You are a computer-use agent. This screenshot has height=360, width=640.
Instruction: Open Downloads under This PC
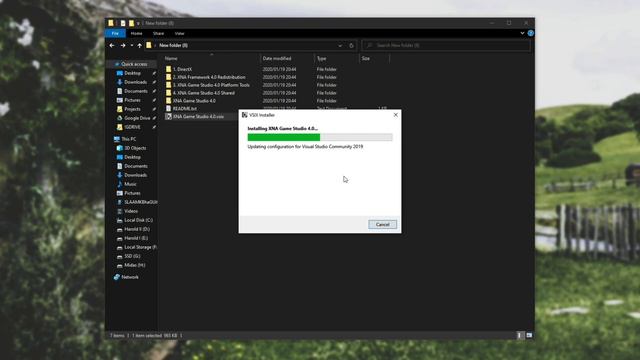[x=135, y=175]
